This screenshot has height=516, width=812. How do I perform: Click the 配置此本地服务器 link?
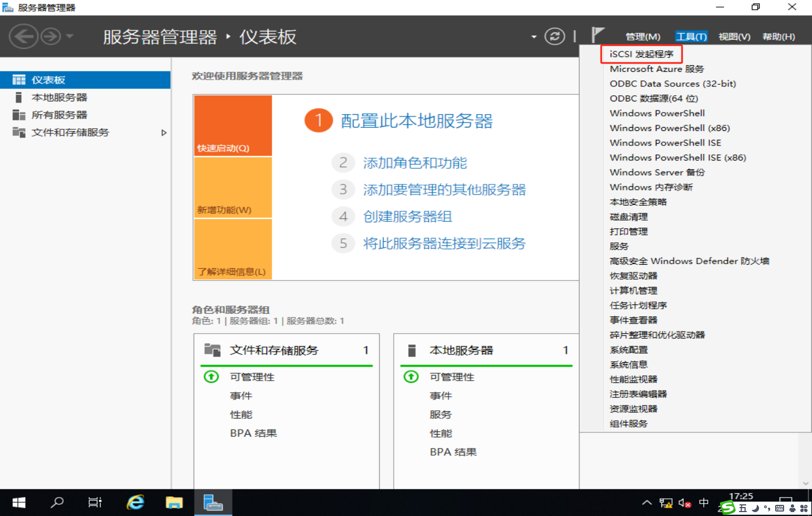click(417, 121)
